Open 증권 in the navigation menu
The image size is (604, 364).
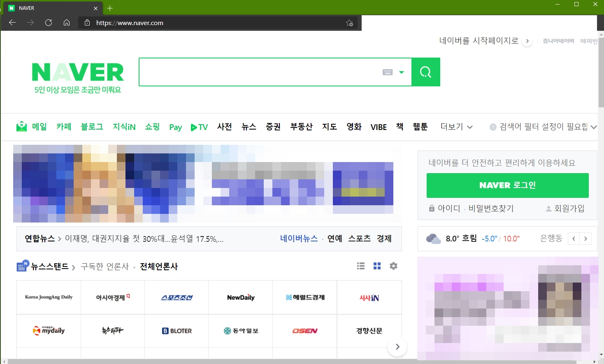coord(273,127)
